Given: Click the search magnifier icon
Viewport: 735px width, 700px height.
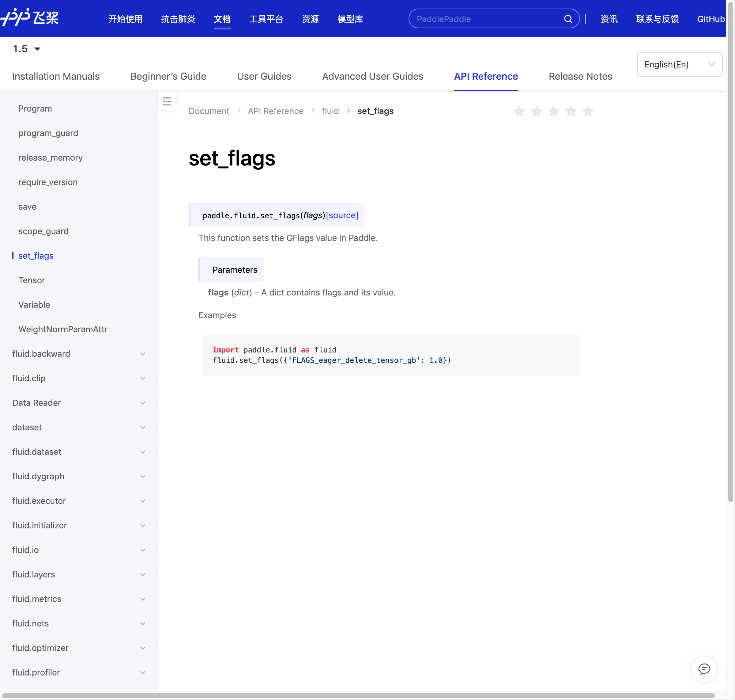Looking at the screenshot, I should tap(567, 19).
